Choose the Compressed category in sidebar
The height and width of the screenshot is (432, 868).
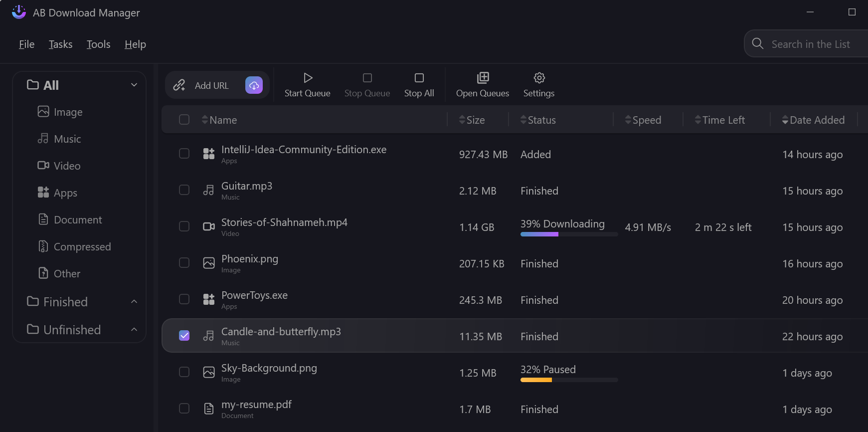coord(82,247)
